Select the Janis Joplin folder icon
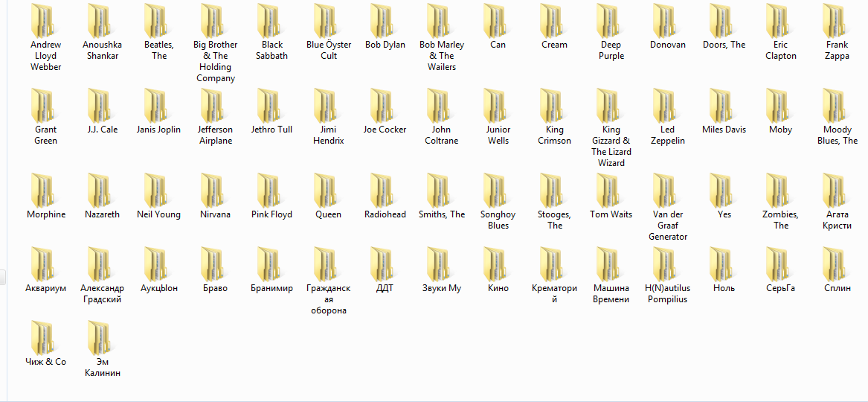868x402 pixels. point(155,105)
